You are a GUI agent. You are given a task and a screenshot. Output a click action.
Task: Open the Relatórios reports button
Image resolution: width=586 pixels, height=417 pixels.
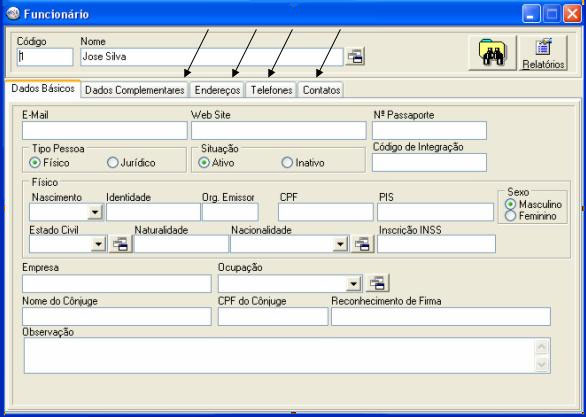tap(543, 53)
